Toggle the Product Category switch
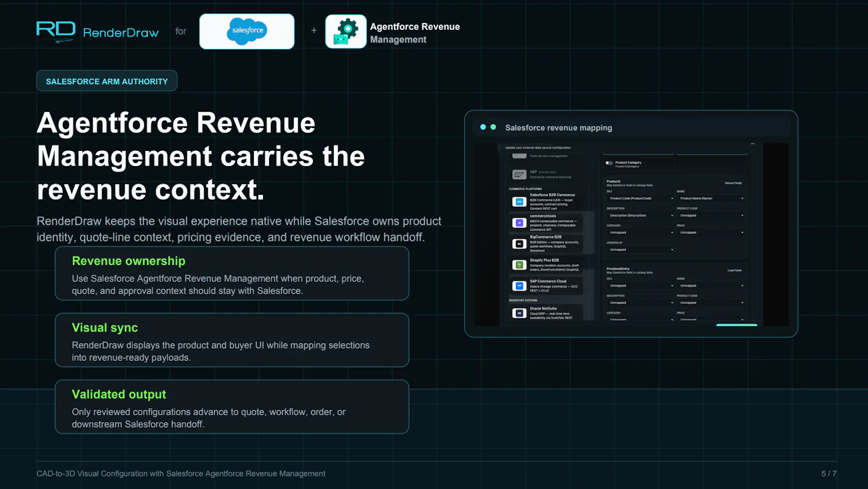868x489 pixels. (x=609, y=163)
